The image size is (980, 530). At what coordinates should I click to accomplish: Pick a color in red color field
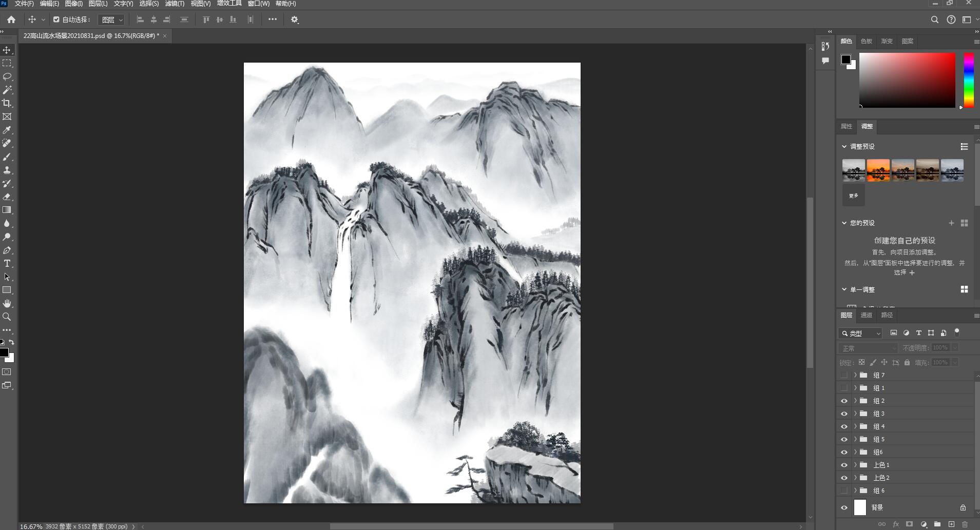click(x=907, y=80)
